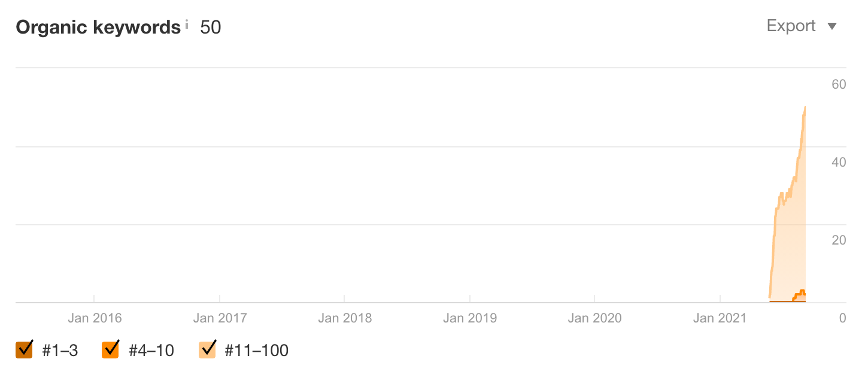Select the Jan 2020 axis label

[x=594, y=318]
